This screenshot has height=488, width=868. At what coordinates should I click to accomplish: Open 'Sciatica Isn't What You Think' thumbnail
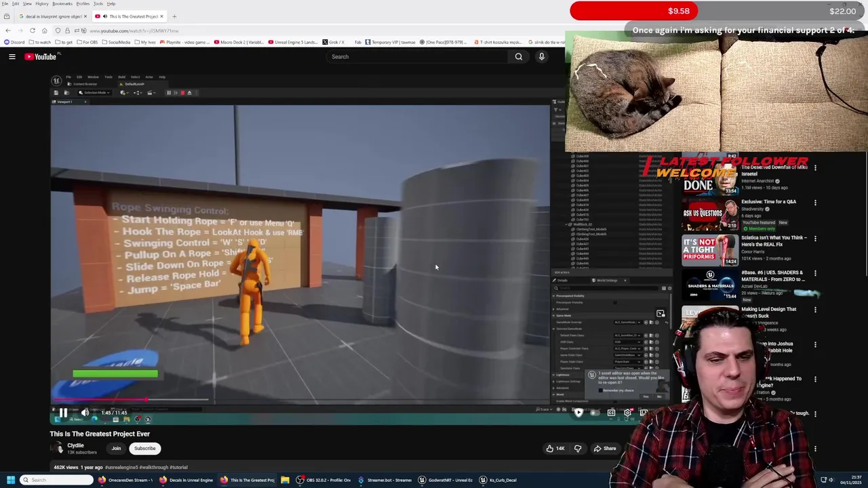[709, 250]
